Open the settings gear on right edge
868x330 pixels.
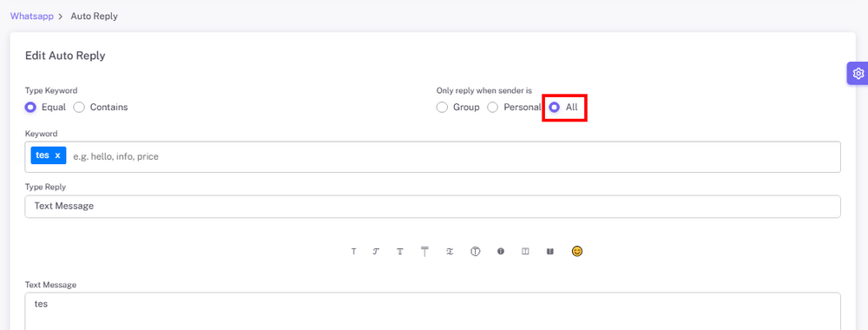tap(858, 73)
